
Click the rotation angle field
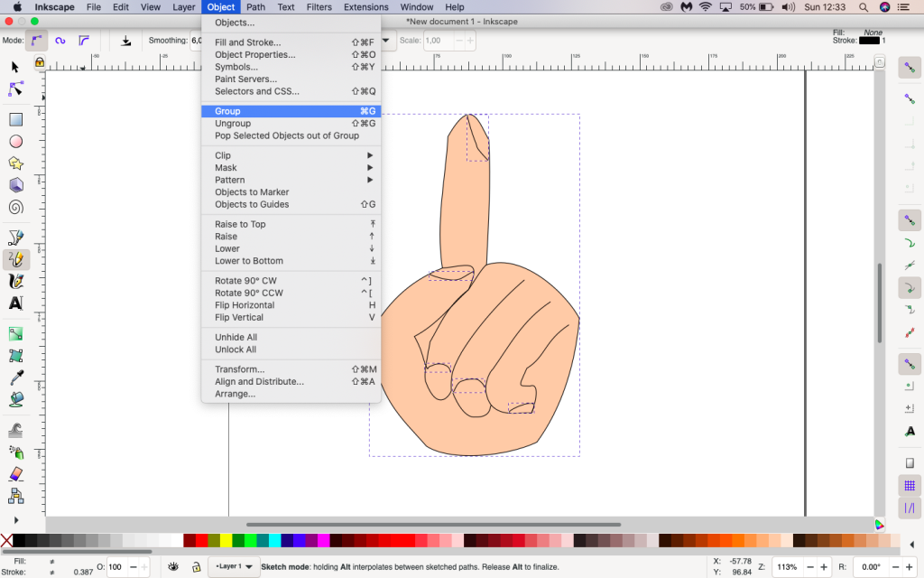click(x=872, y=567)
